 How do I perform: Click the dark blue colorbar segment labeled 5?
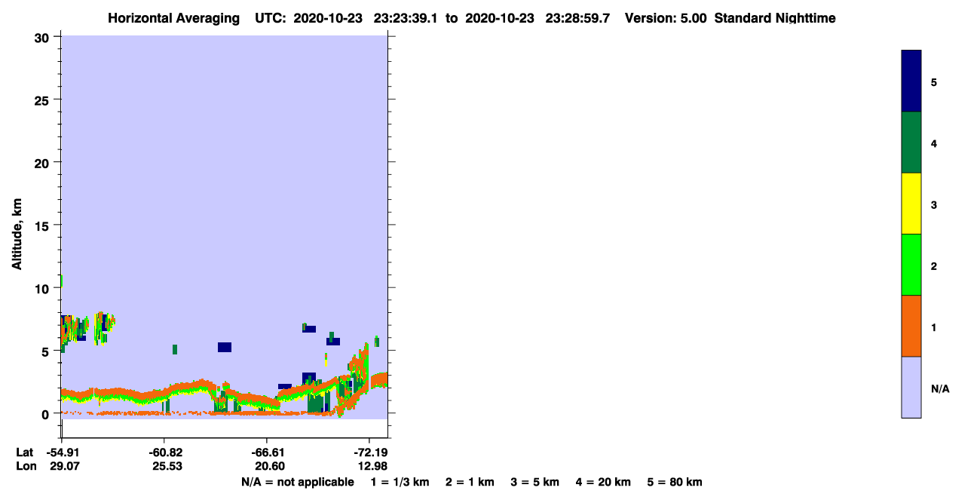click(911, 81)
